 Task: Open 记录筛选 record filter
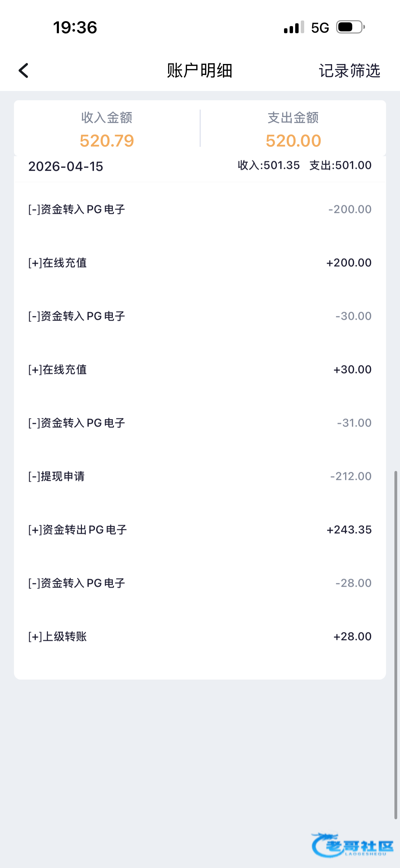pyautogui.click(x=349, y=71)
